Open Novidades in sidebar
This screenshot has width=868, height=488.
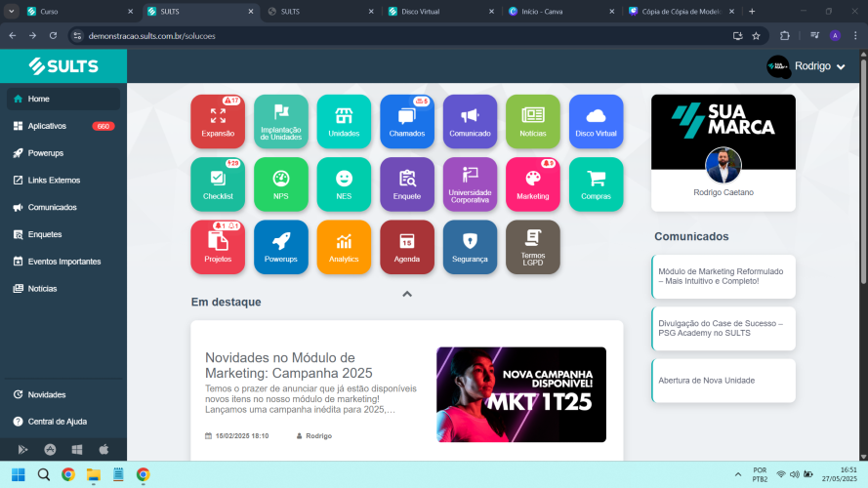pyautogui.click(x=63, y=394)
